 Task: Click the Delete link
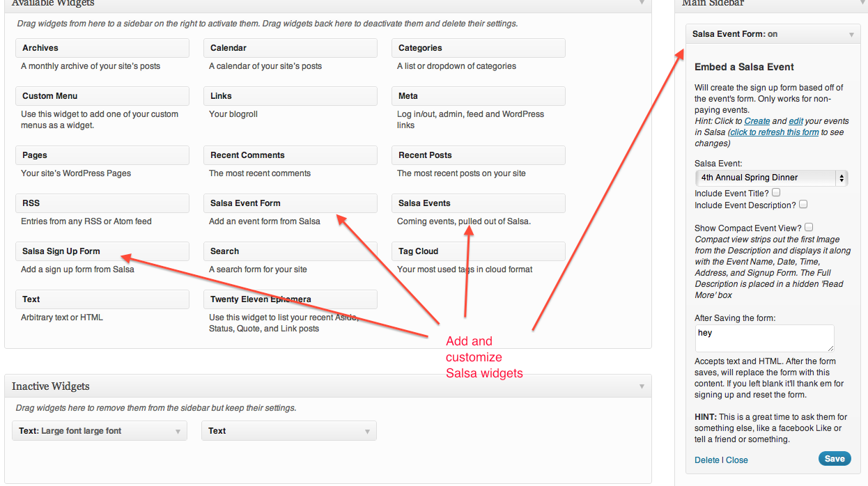point(707,460)
